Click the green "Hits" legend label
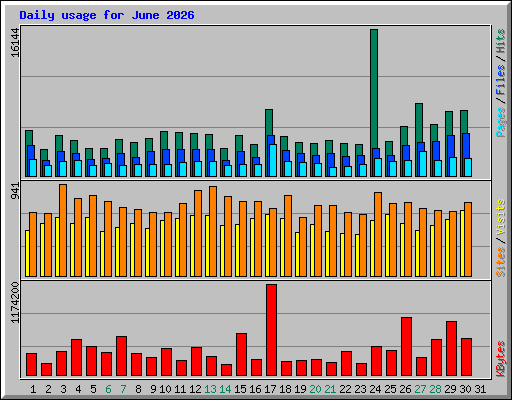 click(500, 41)
